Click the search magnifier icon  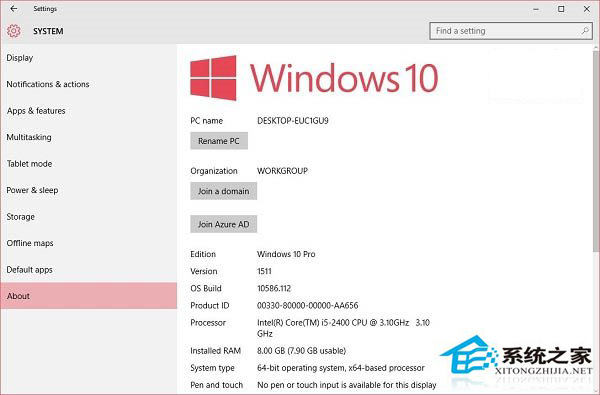tap(585, 31)
